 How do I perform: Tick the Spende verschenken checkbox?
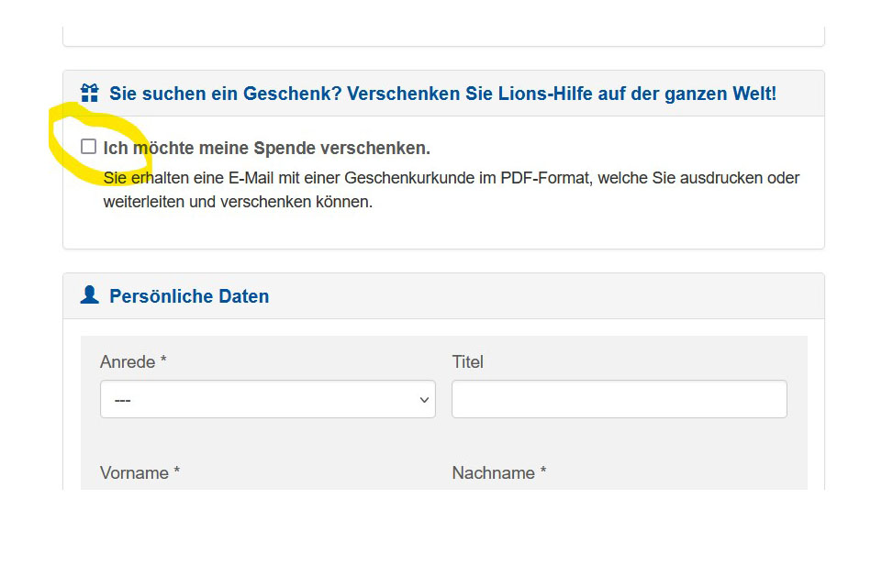88,147
